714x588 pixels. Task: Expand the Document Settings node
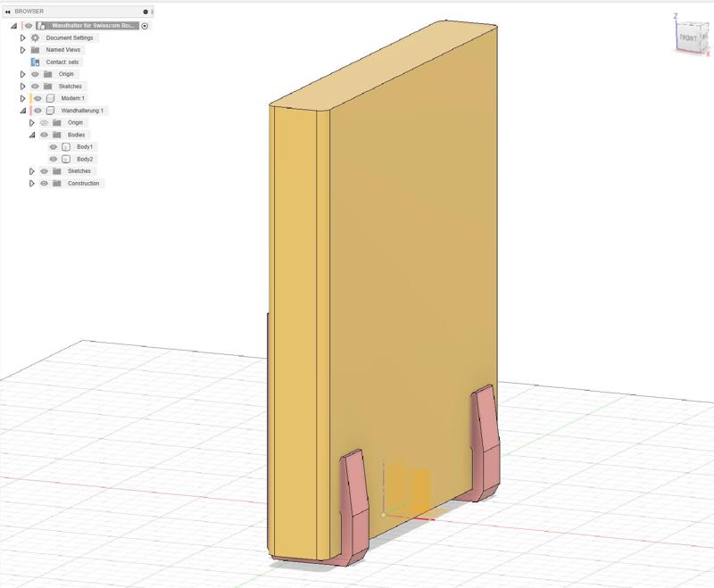(x=23, y=37)
